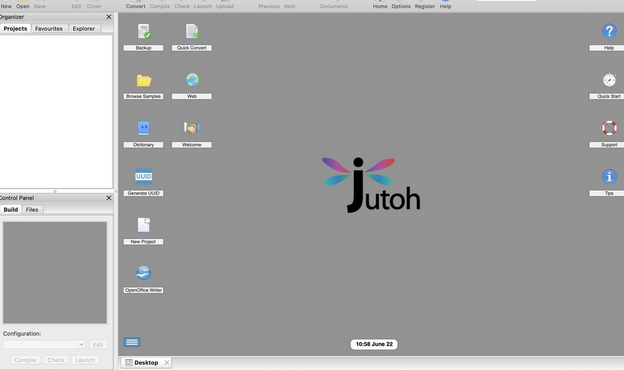Click the Web globe icon

(192, 80)
